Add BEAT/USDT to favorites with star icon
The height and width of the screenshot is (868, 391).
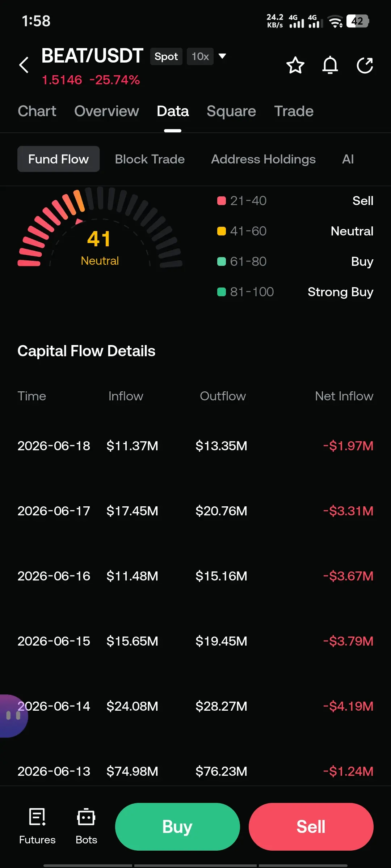coord(295,65)
